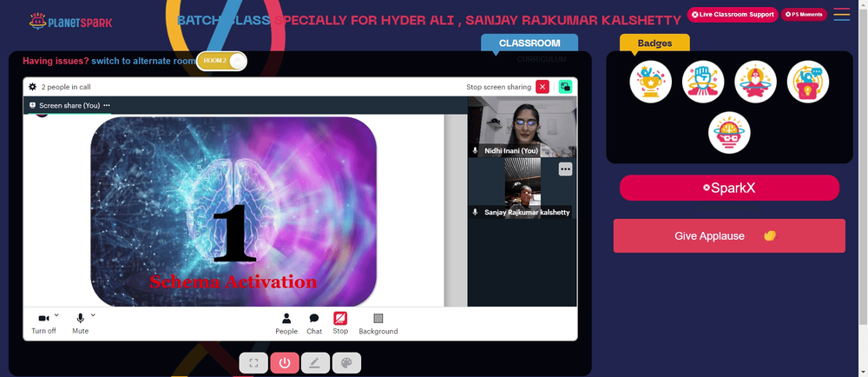Select the Badges tab

point(654,43)
